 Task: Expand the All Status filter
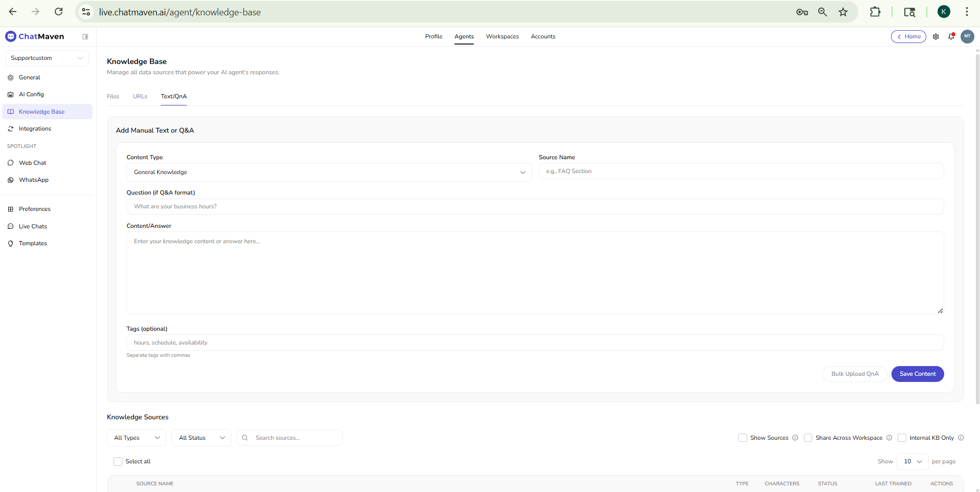coord(201,438)
